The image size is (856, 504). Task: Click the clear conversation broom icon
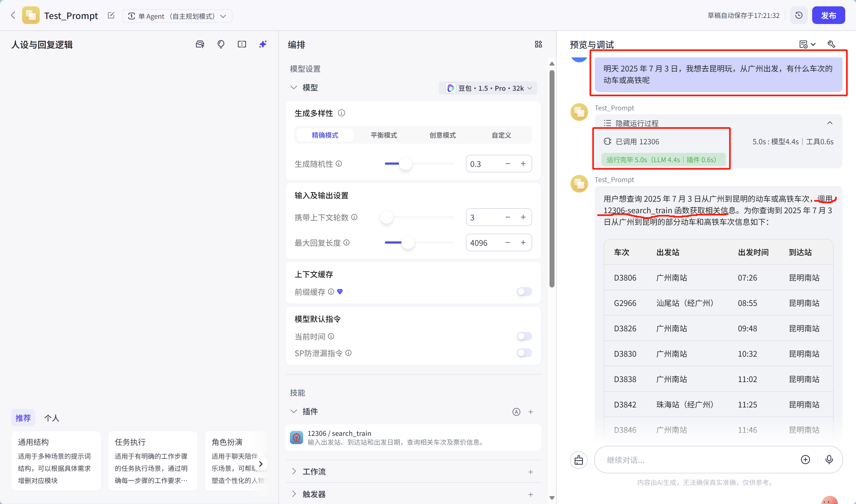coord(579,460)
